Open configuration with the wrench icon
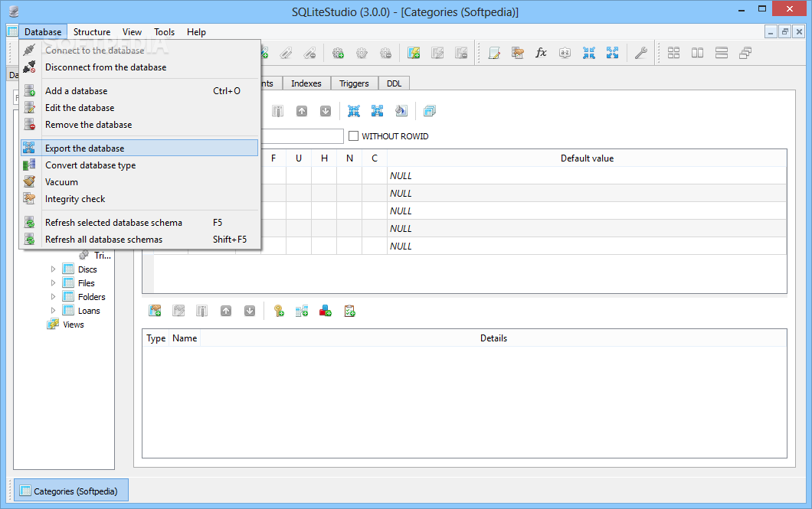Image resolution: width=812 pixels, height=509 pixels. click(x=641, y=53)
